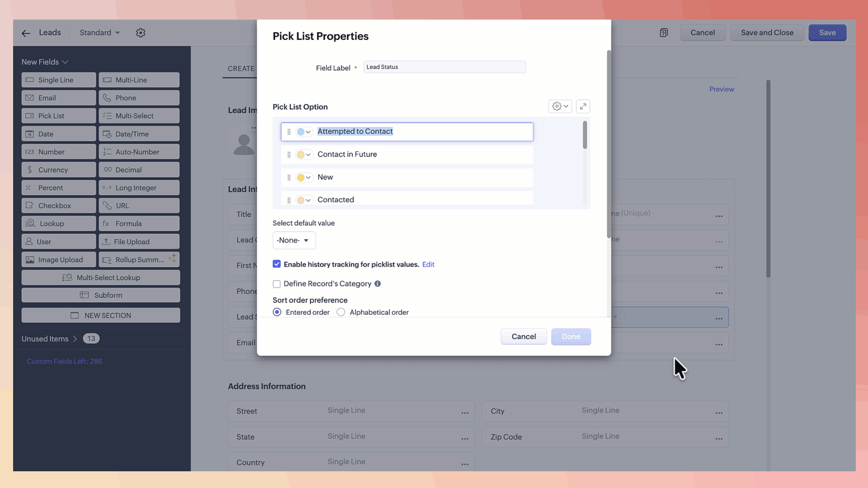Screen dimensions: 868x488
Task: Open layout settings gear icon
Action: coord(141,33)
